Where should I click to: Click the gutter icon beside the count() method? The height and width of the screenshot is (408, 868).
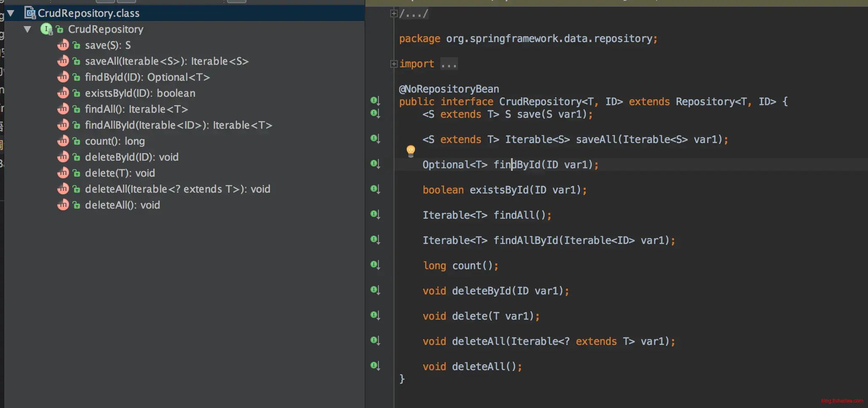375,264
